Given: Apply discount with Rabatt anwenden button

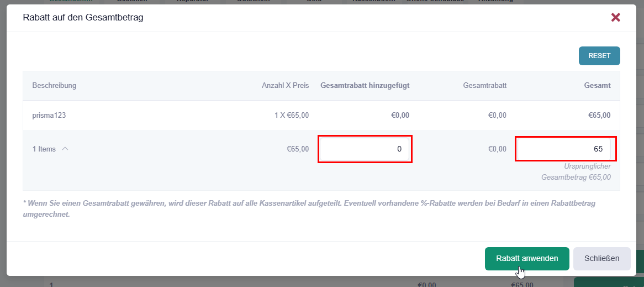Looking at the screenshot, I should click(x=527, y=259).
